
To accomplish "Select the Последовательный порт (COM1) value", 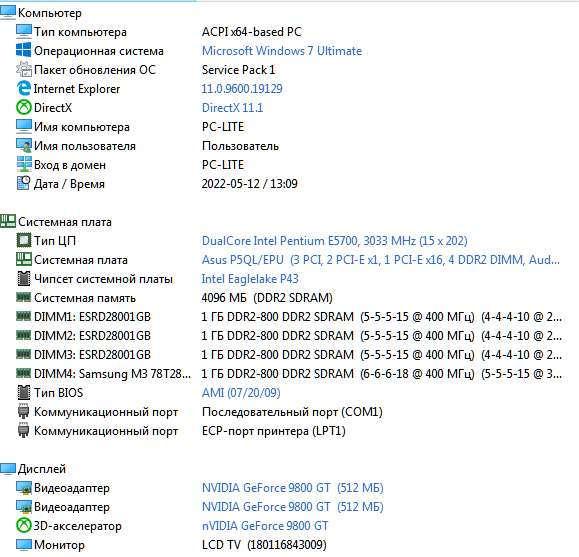I will point(292,412).
